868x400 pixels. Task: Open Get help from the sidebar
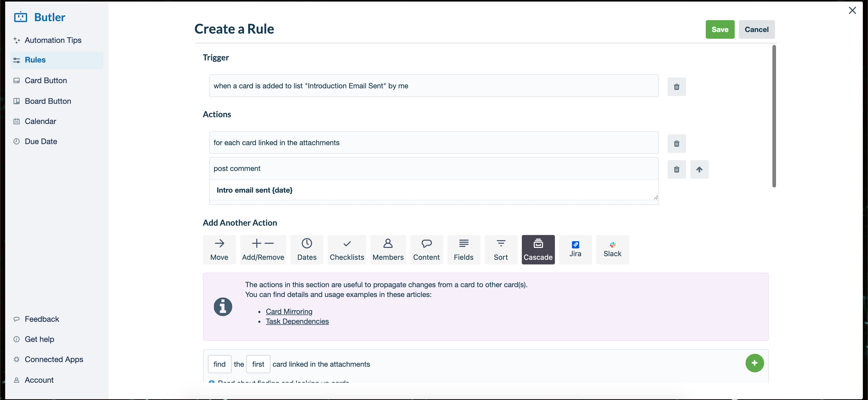click(x=57, y=339)
